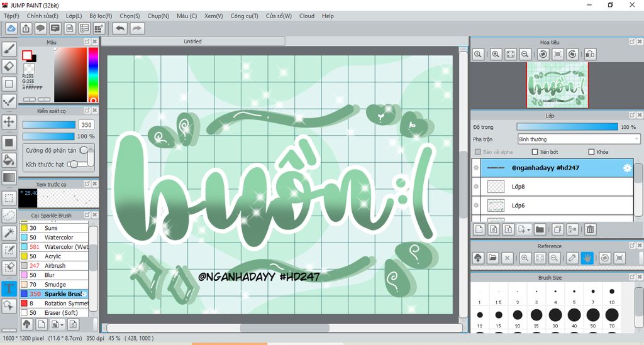Image resolution: width=644 pixels, height=345 pixels.
Task: Zoom in on the Hoa tiêu navigator
Action: point(496,54)
